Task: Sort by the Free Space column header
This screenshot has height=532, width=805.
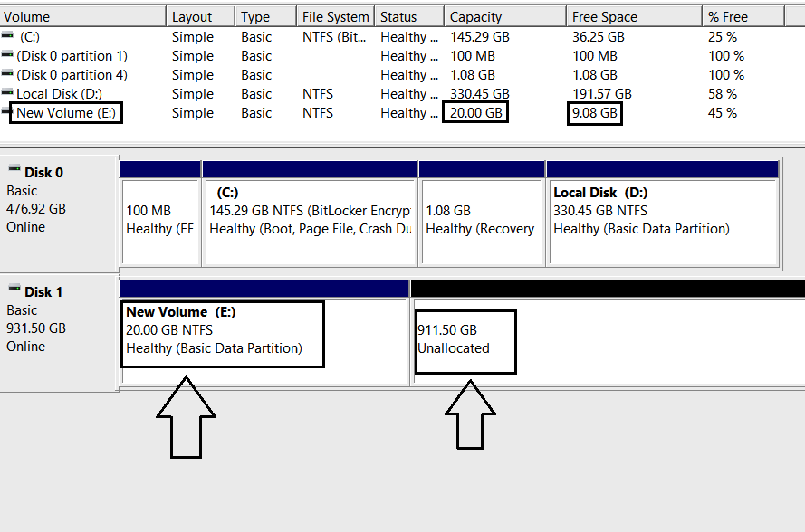Action: (x=634, y=16)
